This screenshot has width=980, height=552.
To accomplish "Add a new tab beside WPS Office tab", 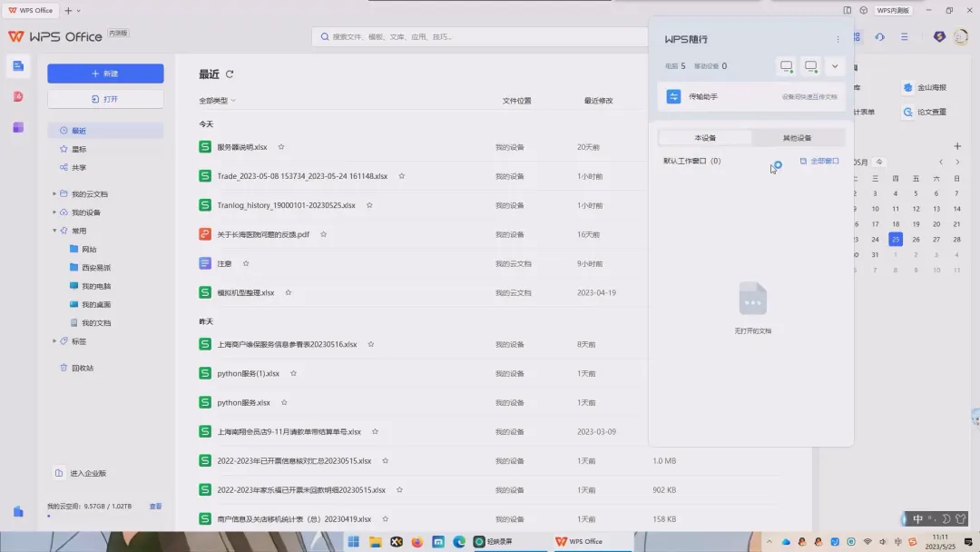I will pyautogui.click(x=68, y=11).
